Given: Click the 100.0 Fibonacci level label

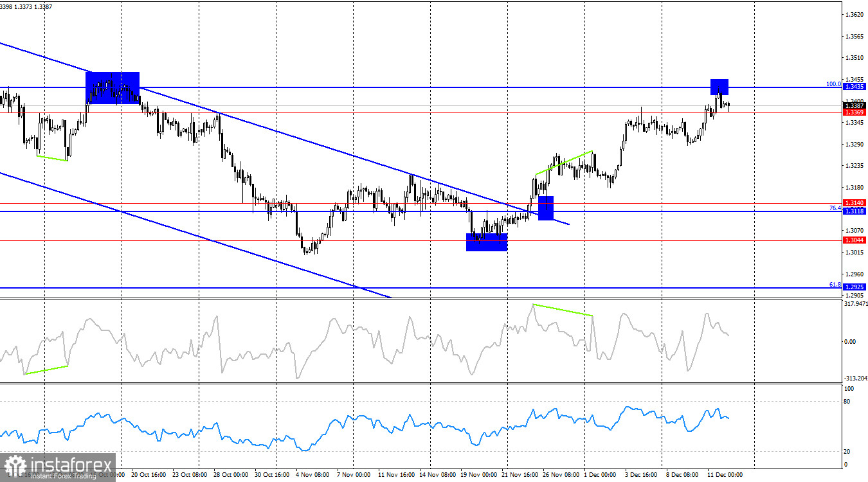Looking at the screenshot, I should click(833, 84).
